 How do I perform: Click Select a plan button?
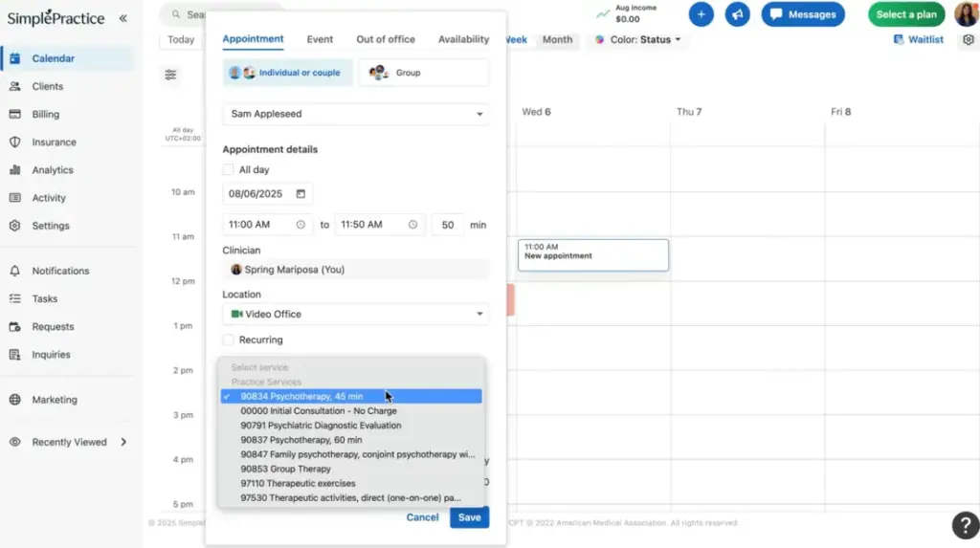click(x=906, y=13)
